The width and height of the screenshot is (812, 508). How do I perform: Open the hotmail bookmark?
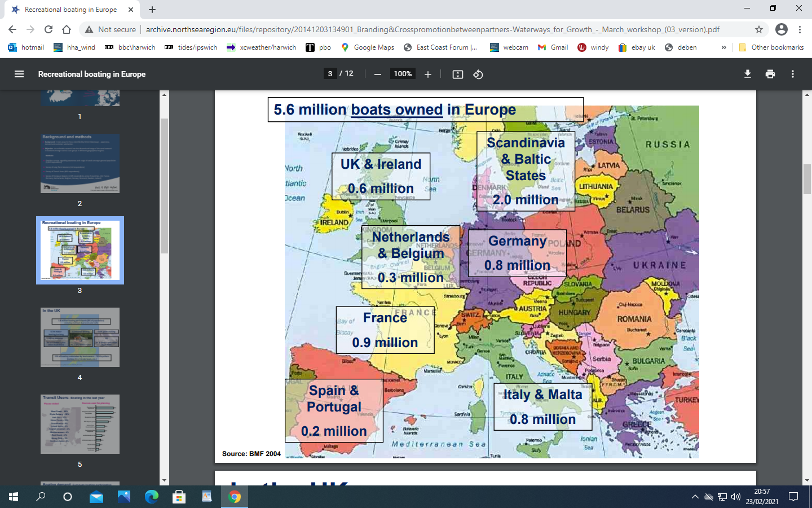pyautogui.click(x=26, y=47)
